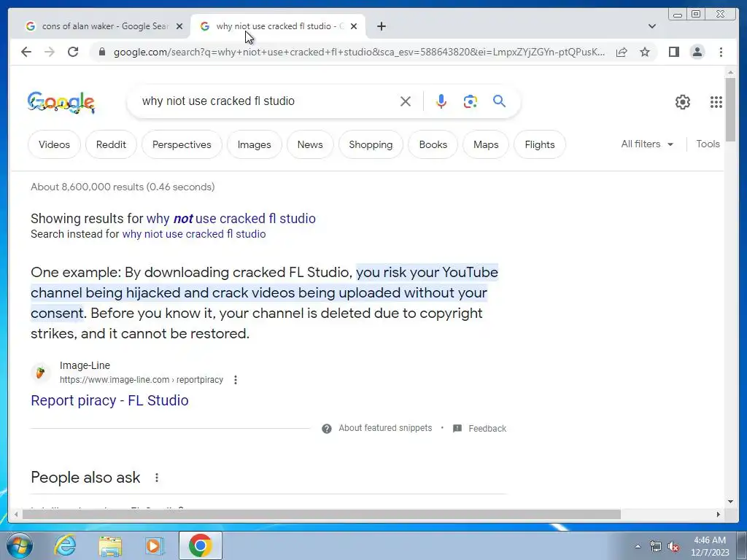
Task: Close the cracked fl studio tab
Action: point(354,26)
